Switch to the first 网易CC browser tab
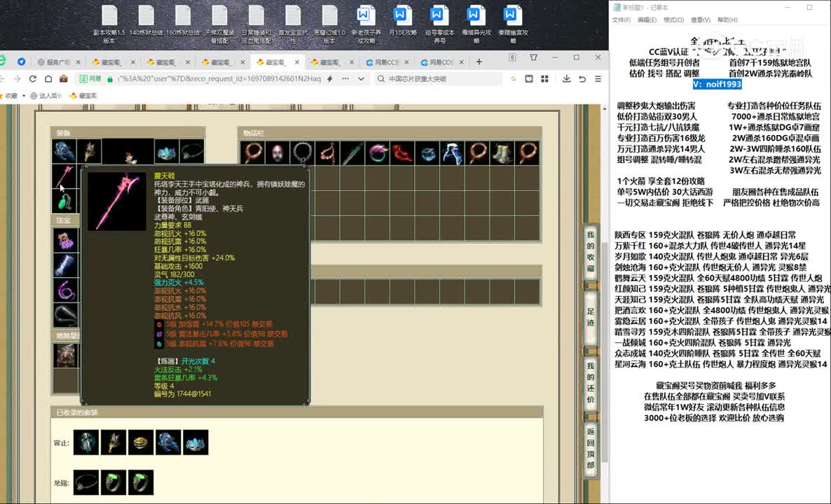831x504 pixels. [387, 62]
